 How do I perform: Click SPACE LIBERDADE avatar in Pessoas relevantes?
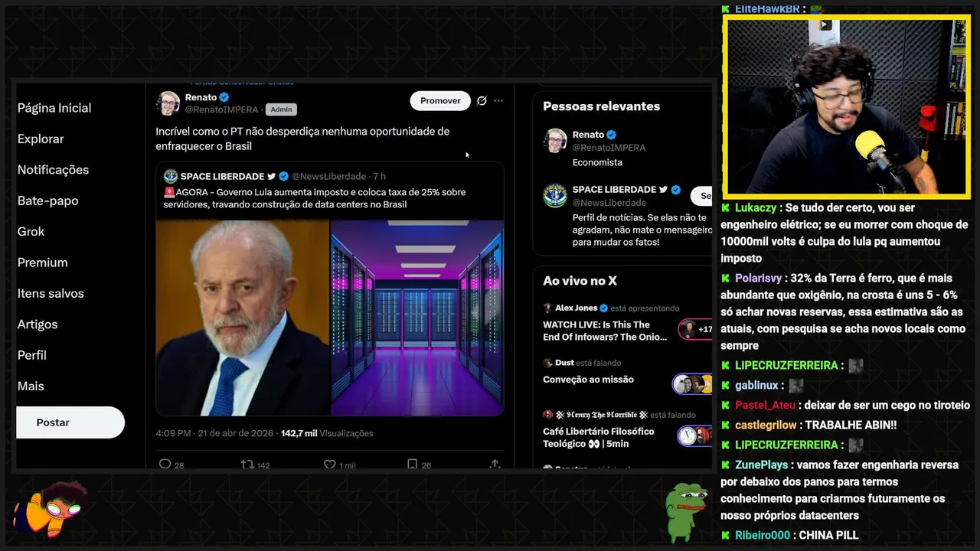[x=555, y=195]
